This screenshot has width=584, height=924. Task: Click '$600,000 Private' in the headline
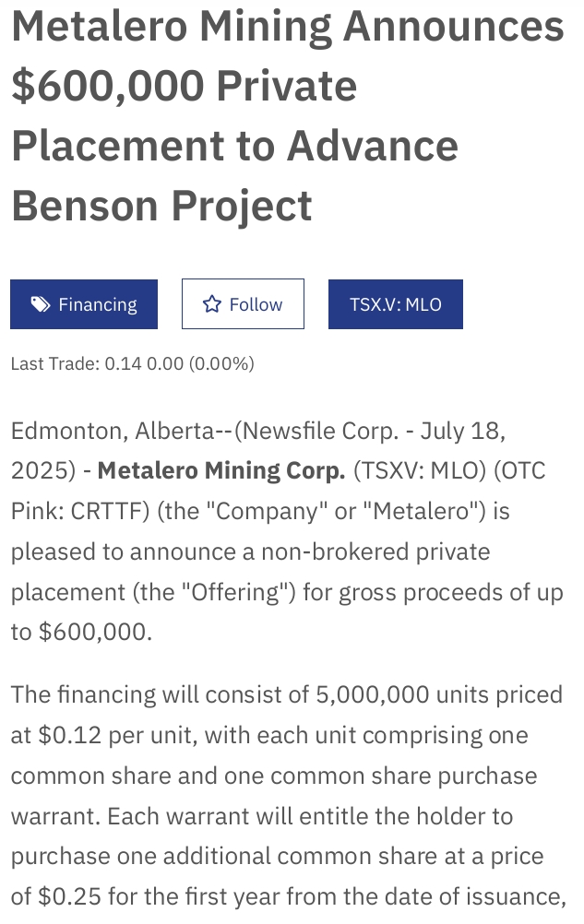[x=184, y=86]
